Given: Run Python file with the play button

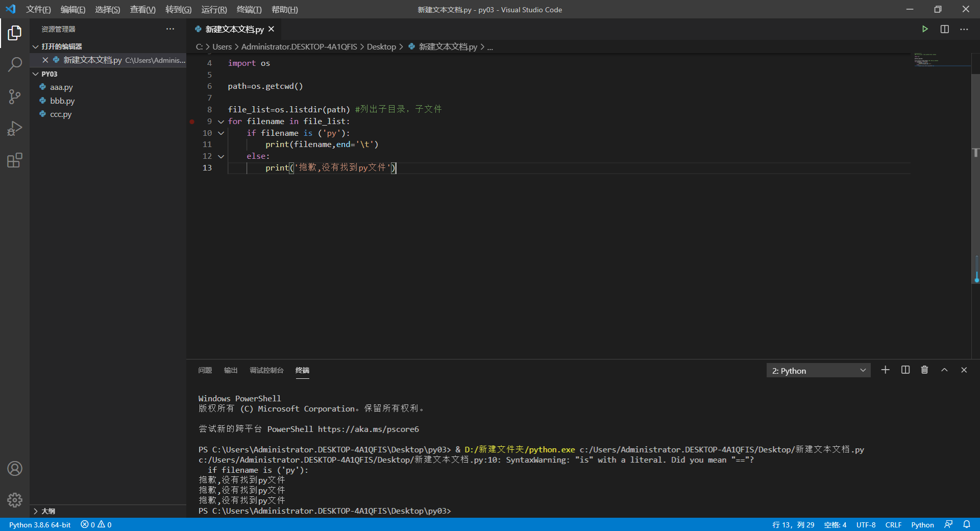Looking at the screenshot, I should pos(925,29).
